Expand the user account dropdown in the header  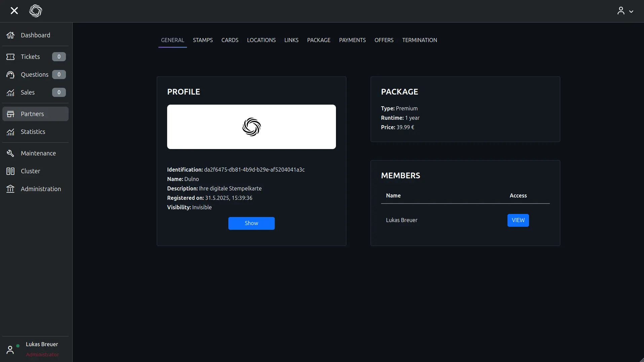coord(625,11)
